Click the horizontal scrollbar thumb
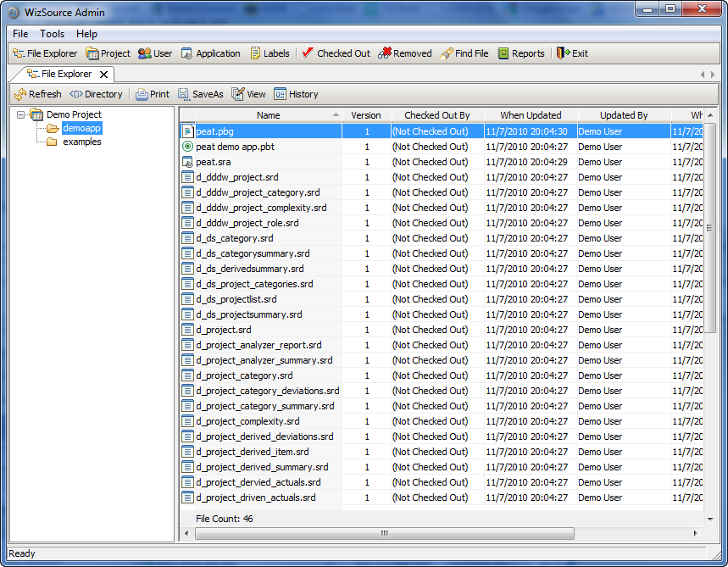Image resolution: width=728 pixels, height=567 pixels. tap(384, 533)
